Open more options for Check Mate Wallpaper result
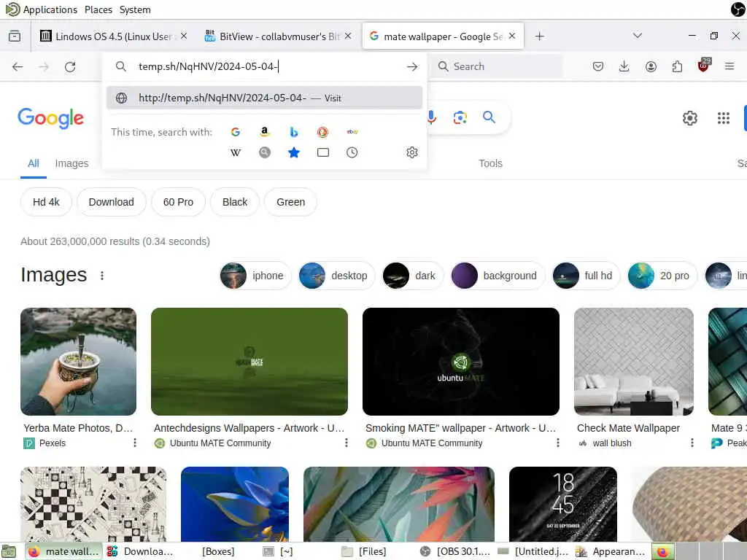The height and width of the screenshot is (560, 747). 692,443
